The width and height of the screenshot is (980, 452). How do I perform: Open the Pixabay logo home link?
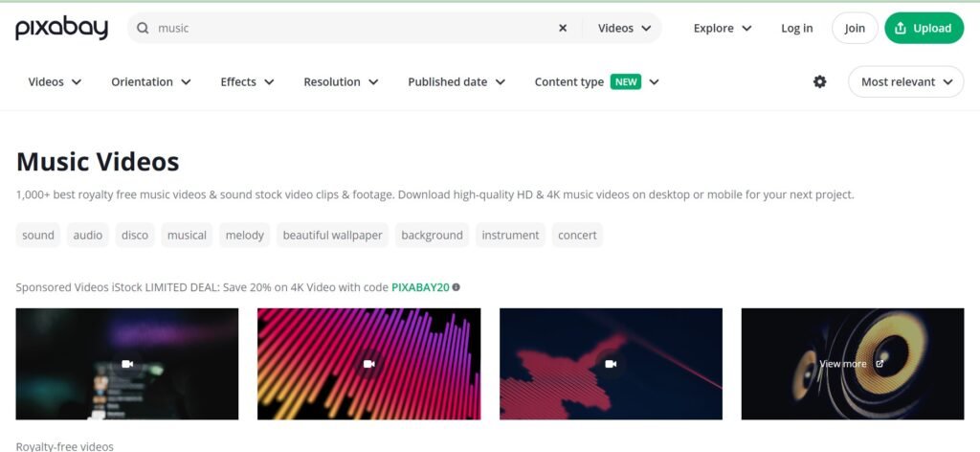click(61, 28)
